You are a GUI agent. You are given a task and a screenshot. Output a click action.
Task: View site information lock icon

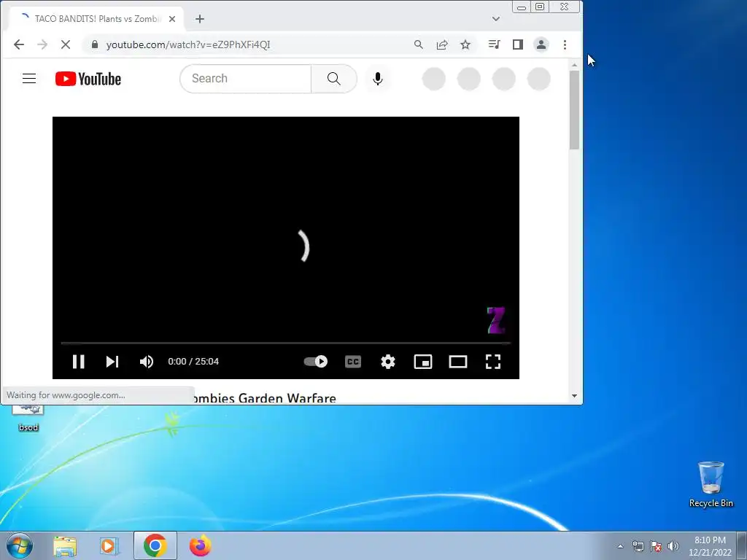click(95, 44)
